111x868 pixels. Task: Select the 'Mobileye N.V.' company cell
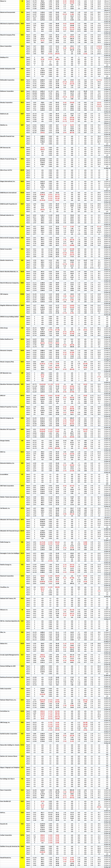[10, 57]
